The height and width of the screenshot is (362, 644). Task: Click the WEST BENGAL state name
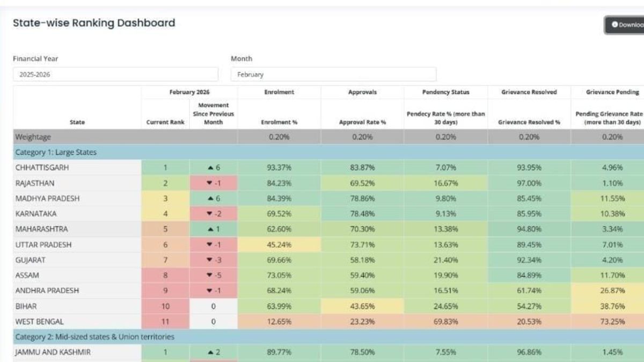[39, 322]
